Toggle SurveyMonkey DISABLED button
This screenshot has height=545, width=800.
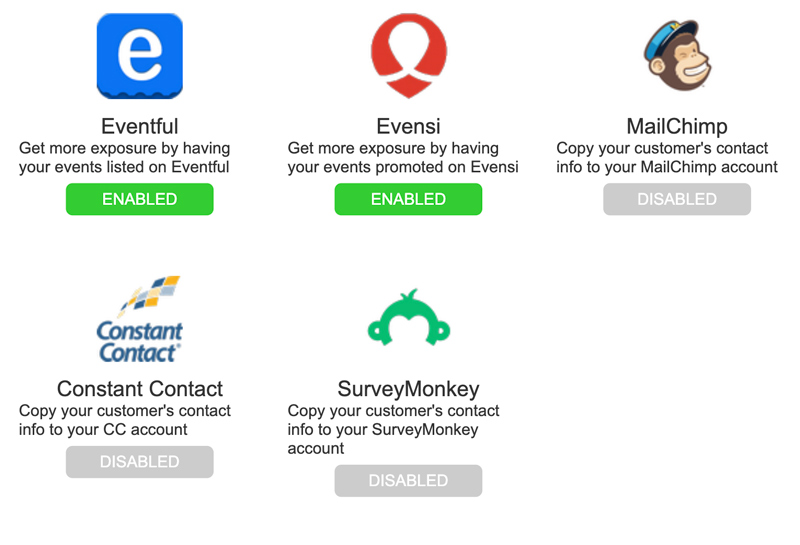click(x=408, y=481)
